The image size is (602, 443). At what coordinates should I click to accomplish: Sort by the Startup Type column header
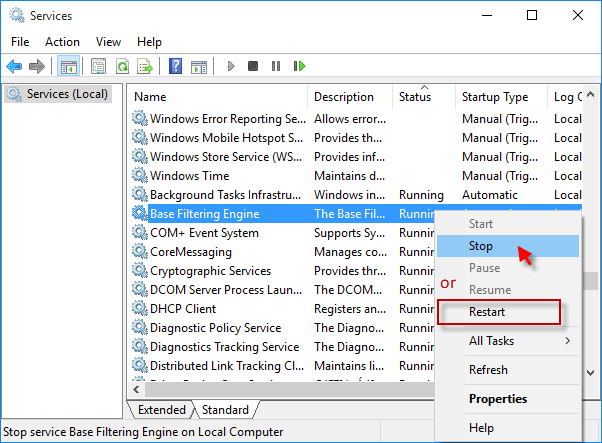(501, 97)
